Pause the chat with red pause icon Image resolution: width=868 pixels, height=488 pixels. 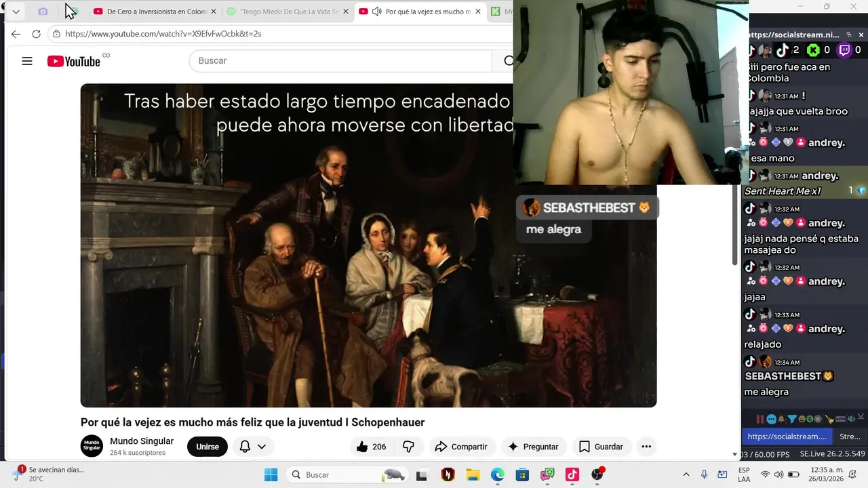(x=761, y=419)
